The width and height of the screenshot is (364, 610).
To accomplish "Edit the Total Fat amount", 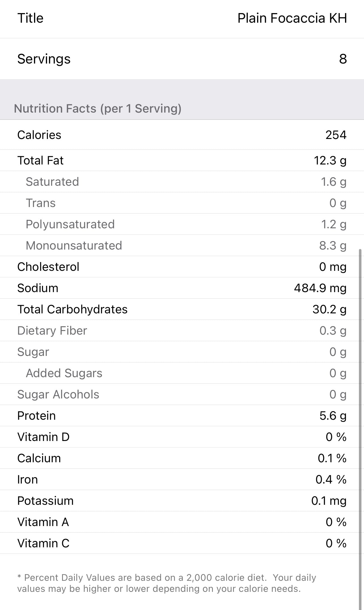I will pos(330,161).
